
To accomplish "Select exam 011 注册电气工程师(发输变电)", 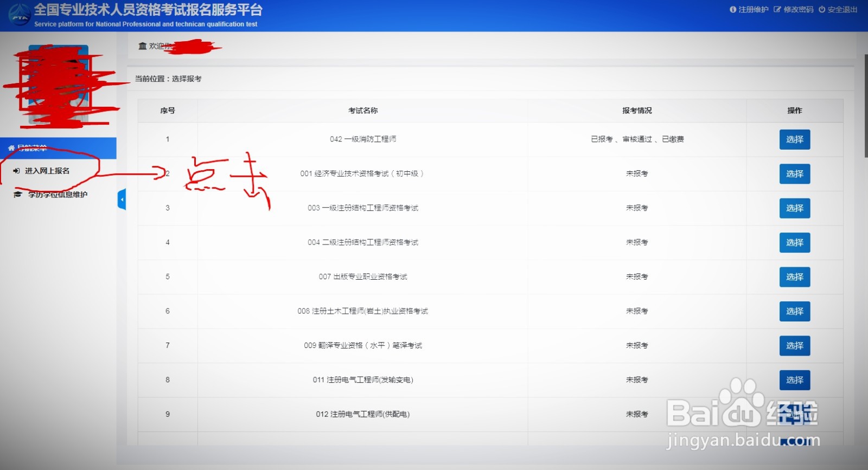I will click(795, 380).
